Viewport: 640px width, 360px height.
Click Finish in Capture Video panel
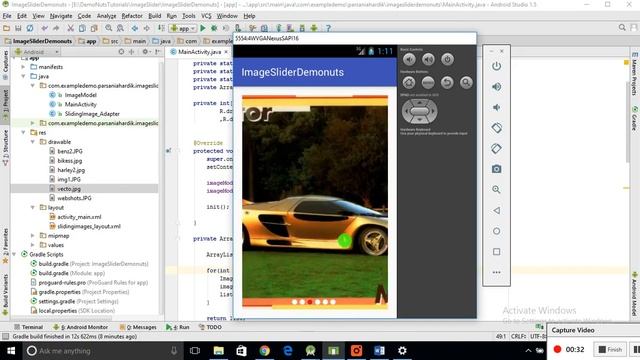coord(611,349)
